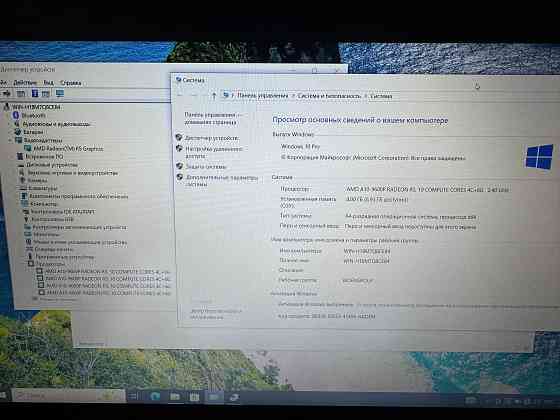The height and width of the screenshot is (420, 560).
Task: Click the AMD Radeon R5 Graphics adapter icon
Action: [x=27, y=148]
